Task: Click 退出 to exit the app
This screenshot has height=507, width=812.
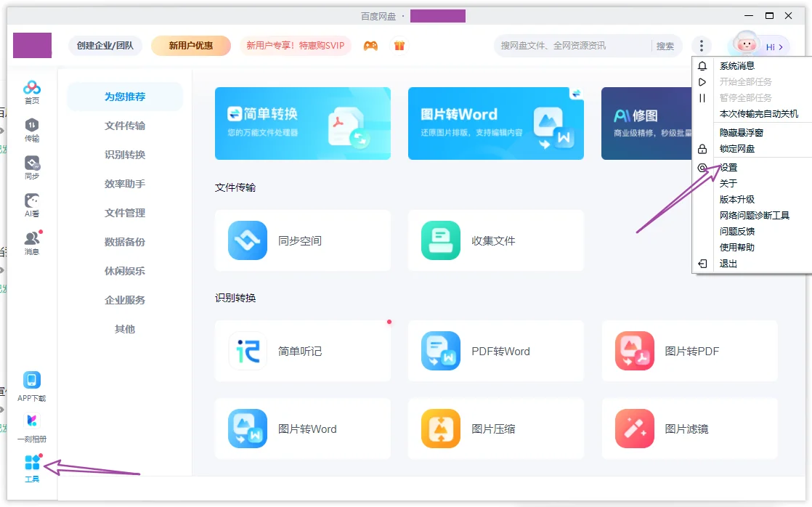Action: (x=728, y=264)
